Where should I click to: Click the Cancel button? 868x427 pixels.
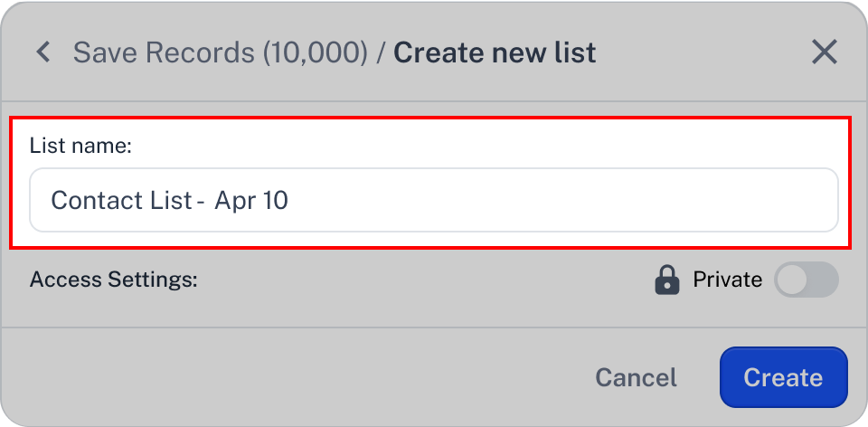pyautogui.click(x=636, y=378)
